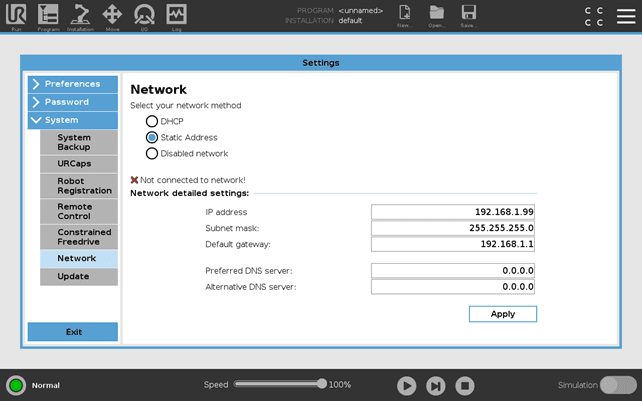Image resolution: width=642 pixels, height=401 pixels.
Task: Collapse the System section
Action: [x=73, y=120]
